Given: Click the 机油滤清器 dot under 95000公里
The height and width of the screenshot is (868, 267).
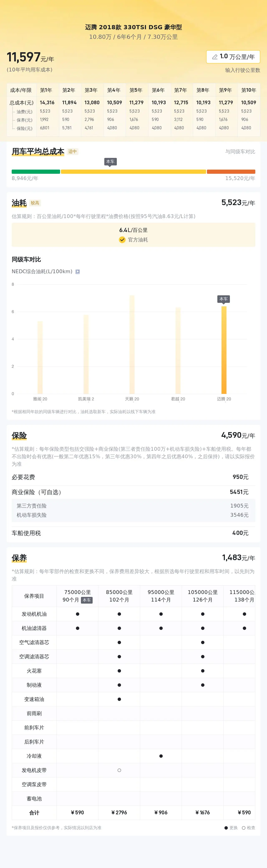Looking at the screenshot, I should coord(161,628).
